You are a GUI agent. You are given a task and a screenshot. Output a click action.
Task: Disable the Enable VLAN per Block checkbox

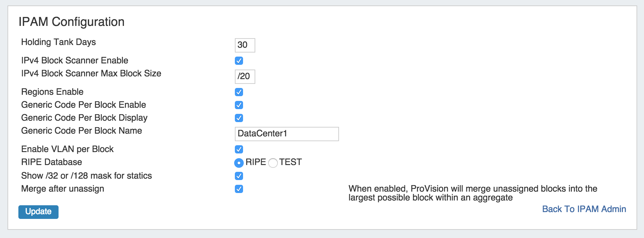coord(239,149)
